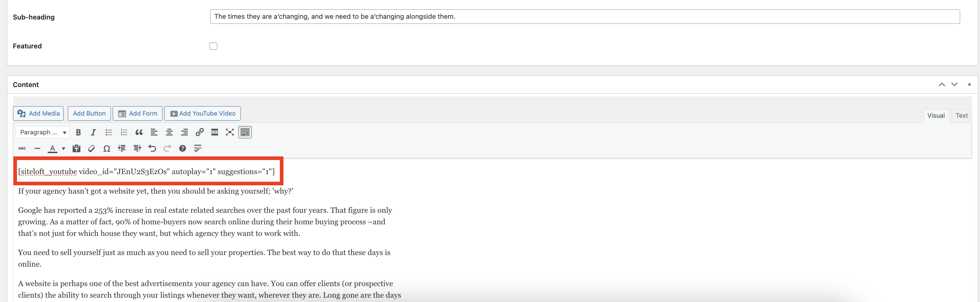Image resolution: width=980 pixels, height=302 pixels.
Task: Open the Paragraph format dropdown
Action: pyautogui.click(x=43, y=132)
